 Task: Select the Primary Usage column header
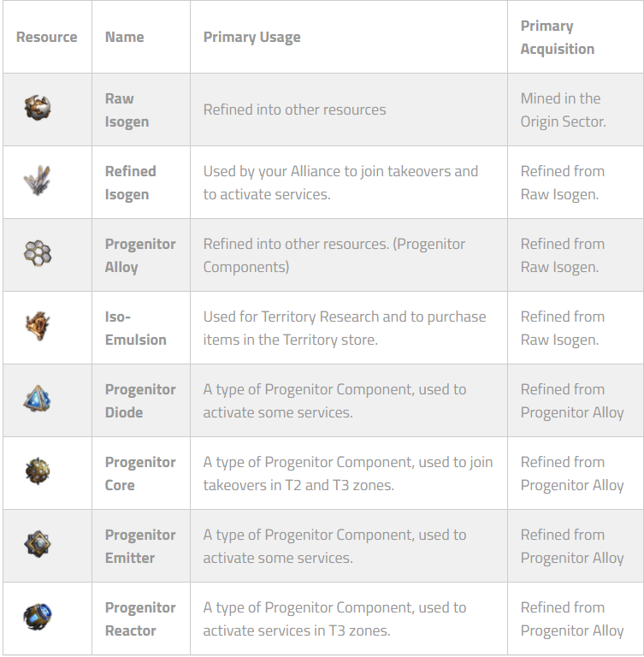(x=251, y=38)
